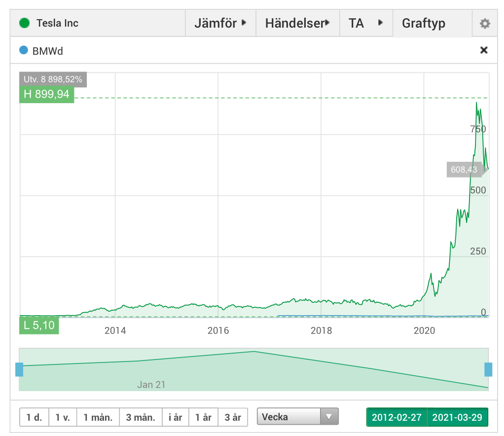Open the TA technical analysis menu
The height and width of the screenshot is (436, 504).
tap(366, 23)
